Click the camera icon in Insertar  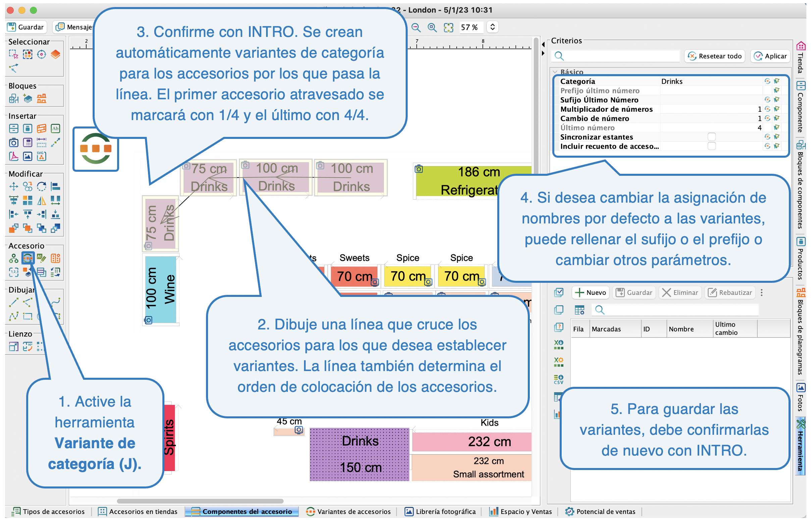13,143
